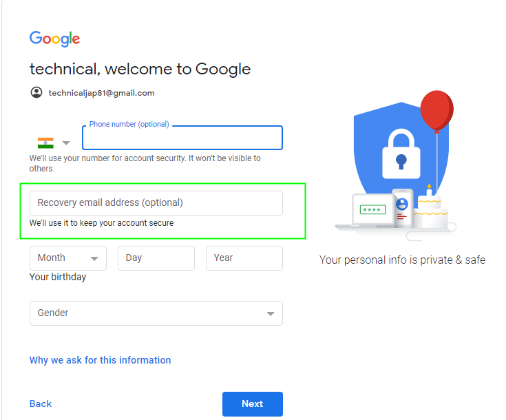Click the 'Your personal info is private & safe' caption
The image size is (506, 420).
[403, 260]
